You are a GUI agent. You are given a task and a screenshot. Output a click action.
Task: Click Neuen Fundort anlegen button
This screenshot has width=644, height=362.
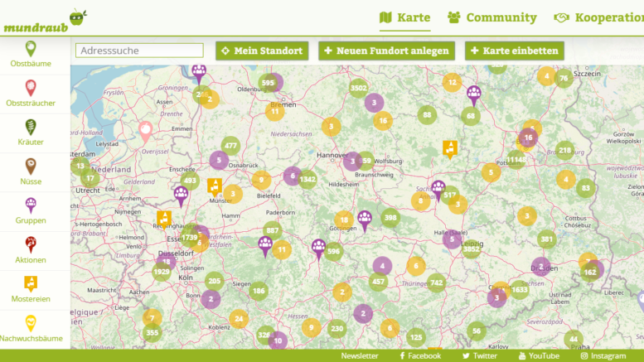[385, 51]
